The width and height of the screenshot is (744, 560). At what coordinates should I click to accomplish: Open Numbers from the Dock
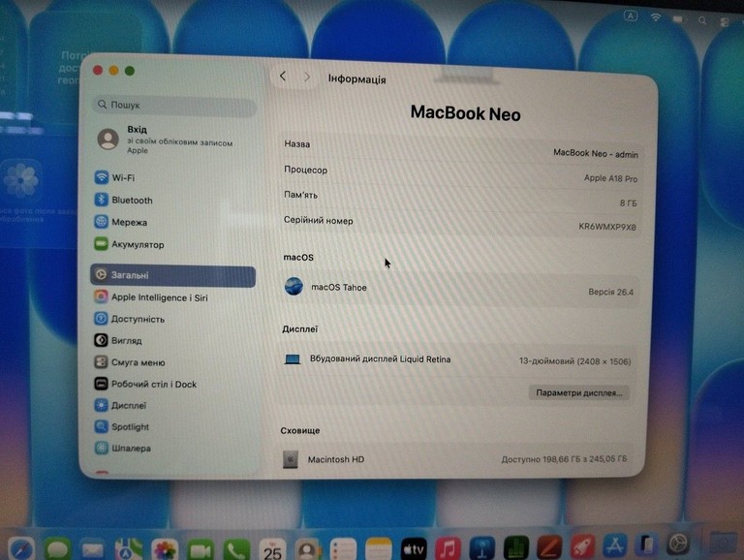pos(516,547)
